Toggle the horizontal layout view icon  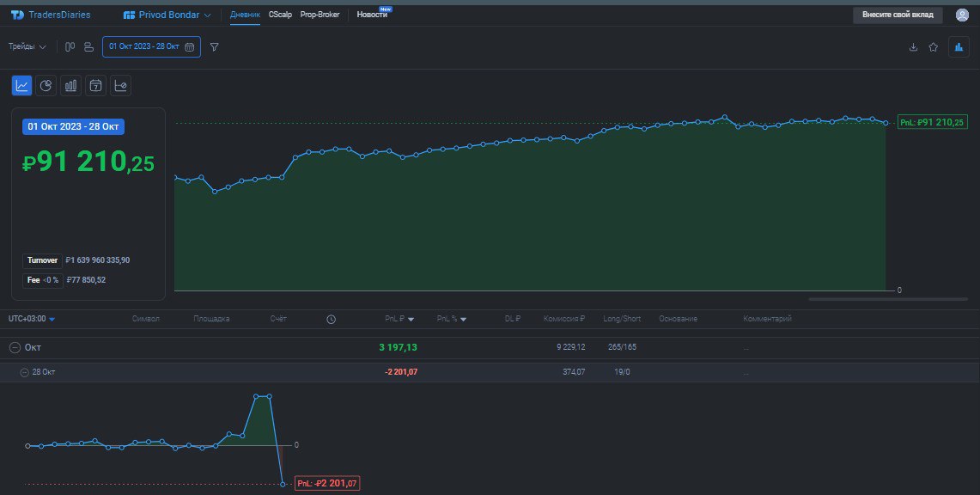pyautogui.click(x=88, y=47)
